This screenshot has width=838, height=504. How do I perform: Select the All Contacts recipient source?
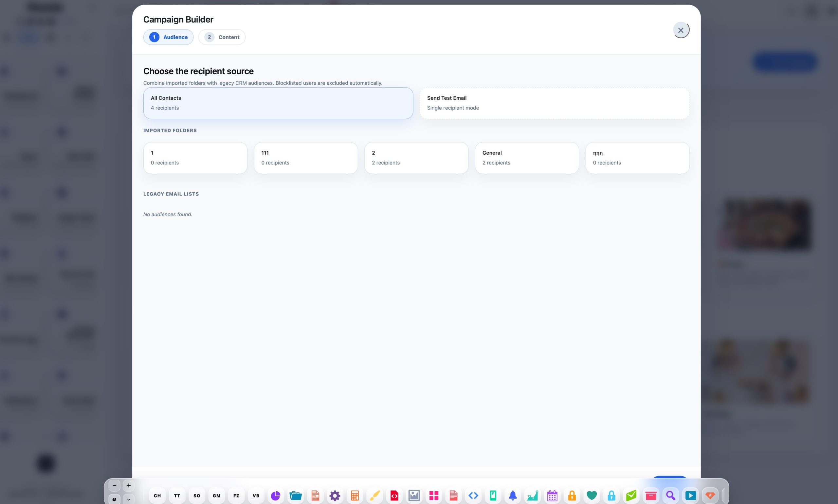[278, 103]
